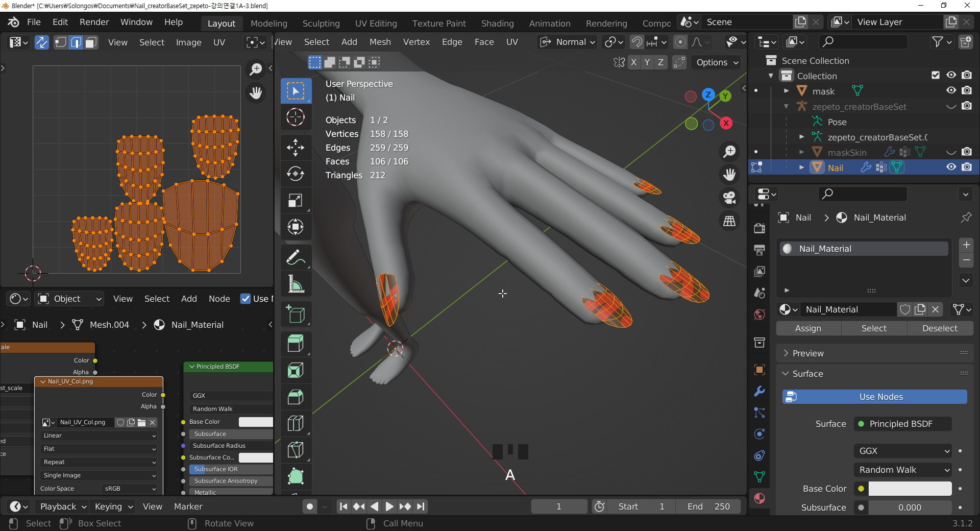Select the Select Box tool in viewport toolbar
Viewport: 980px width, 531px height.
[296, 91]
